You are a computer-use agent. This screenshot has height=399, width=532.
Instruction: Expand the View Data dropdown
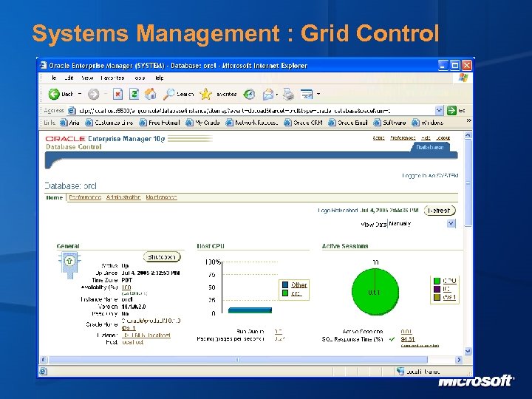click(x=451, y=224)
